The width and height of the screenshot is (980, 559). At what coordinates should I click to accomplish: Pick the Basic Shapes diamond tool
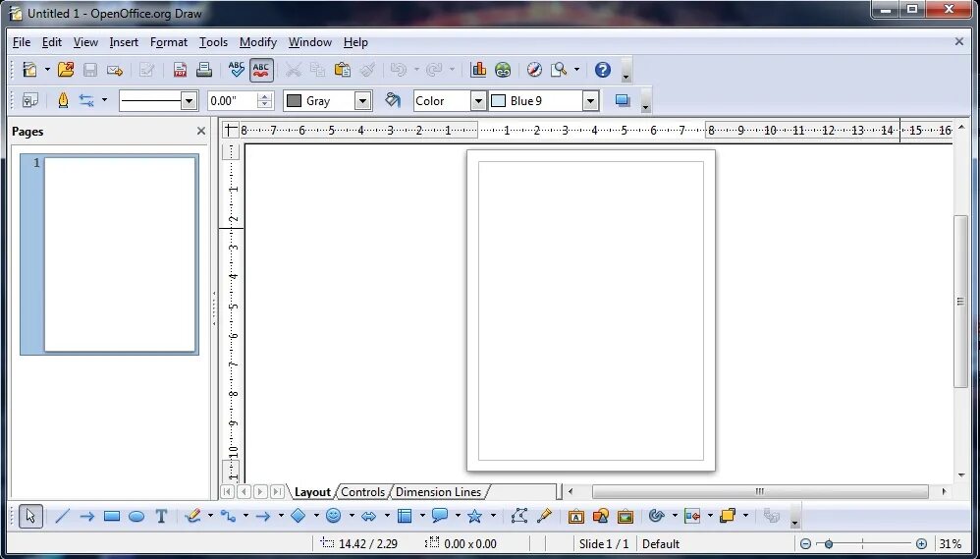[x=299, y=516]
